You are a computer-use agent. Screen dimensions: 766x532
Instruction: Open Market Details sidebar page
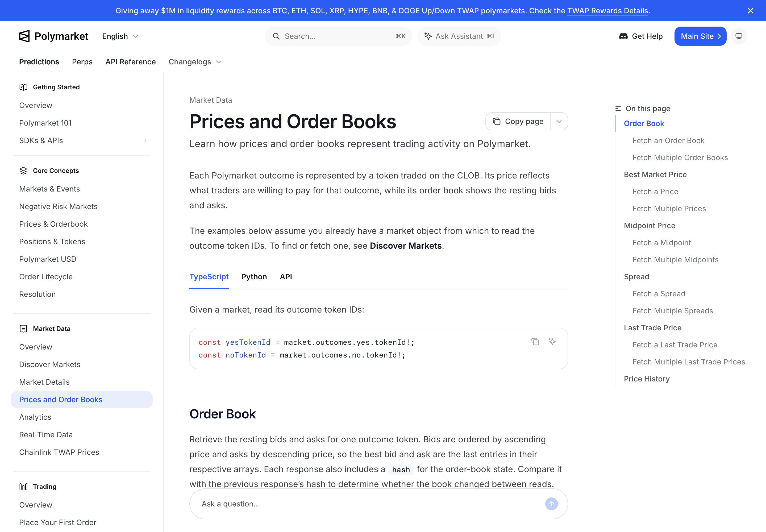click(44, 382)
